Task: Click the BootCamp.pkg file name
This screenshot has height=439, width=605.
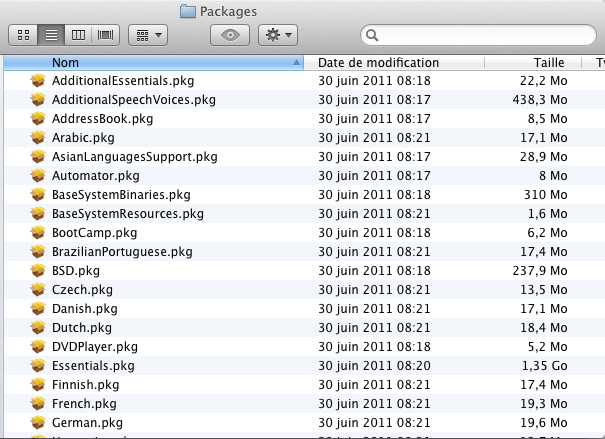Action: pyautogui.click(x=95, y=233)
